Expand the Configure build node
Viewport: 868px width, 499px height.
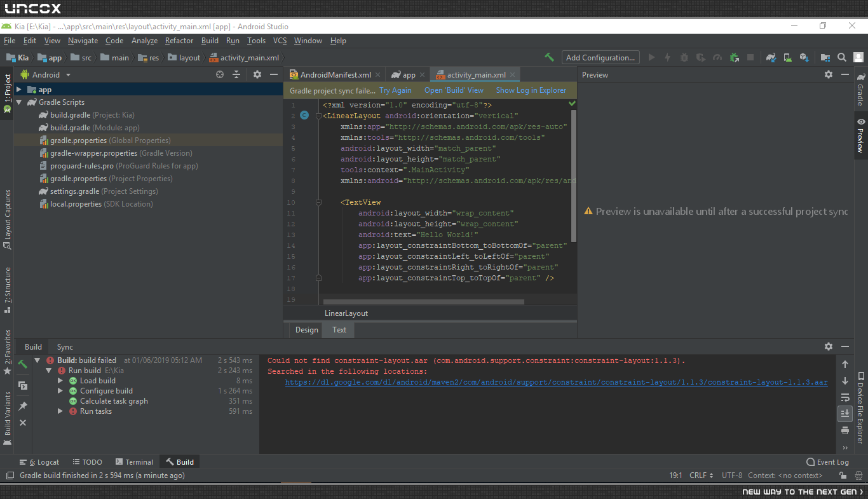(60, 391)
